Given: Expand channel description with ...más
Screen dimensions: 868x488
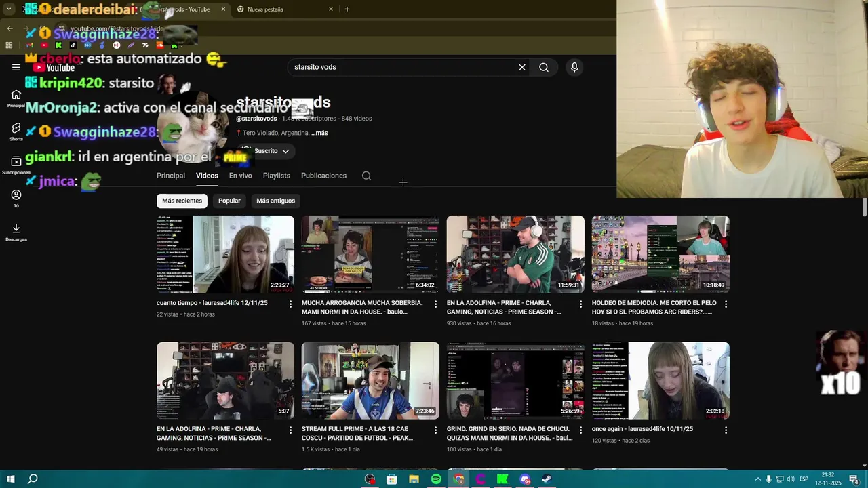Looking at the screenshot, I should click(x=319, y=133).
